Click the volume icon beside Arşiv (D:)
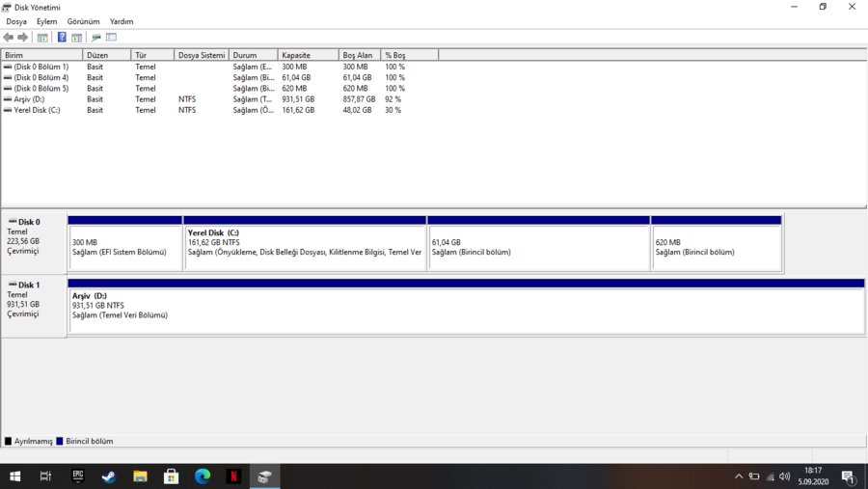This screenshot has width=868, height=489. tap(7, 99)
